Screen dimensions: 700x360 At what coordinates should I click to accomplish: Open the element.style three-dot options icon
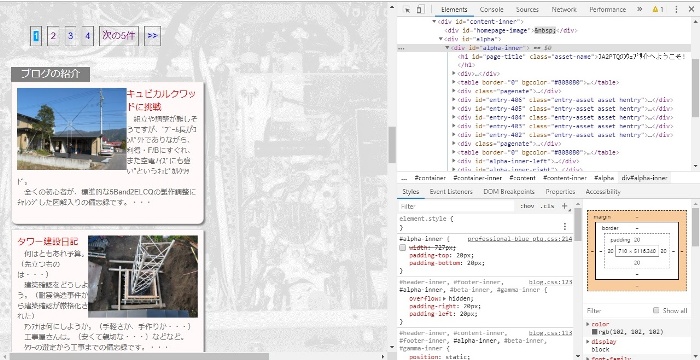[564, 226]
